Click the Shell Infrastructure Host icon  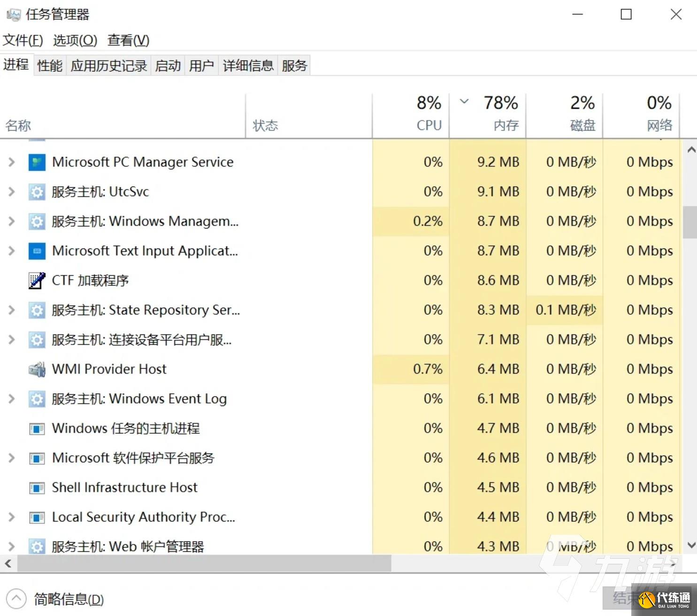tap(37, 488)
